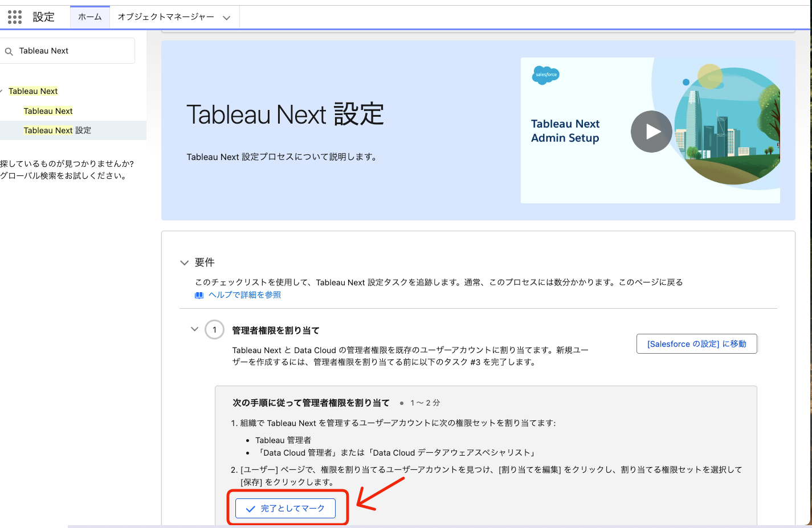This screenshot has height=528, width=812.
Task: Click the book icon beside help link
Action: tap(199, 295)
